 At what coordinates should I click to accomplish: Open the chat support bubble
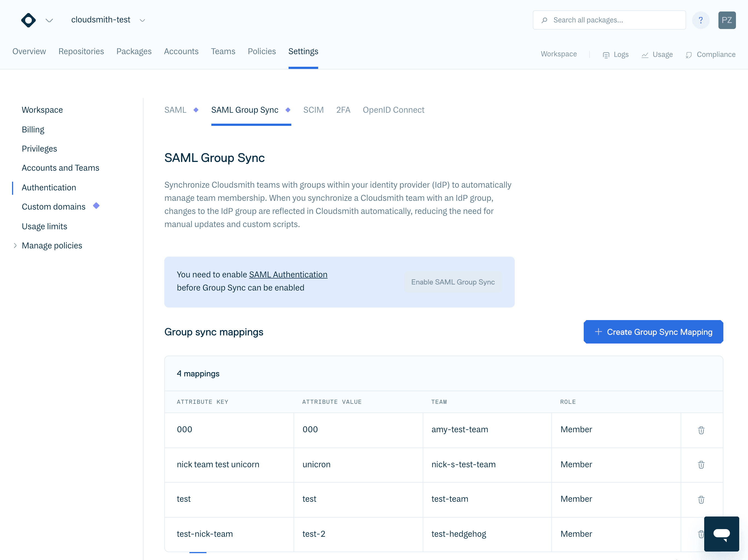[722, 534]
